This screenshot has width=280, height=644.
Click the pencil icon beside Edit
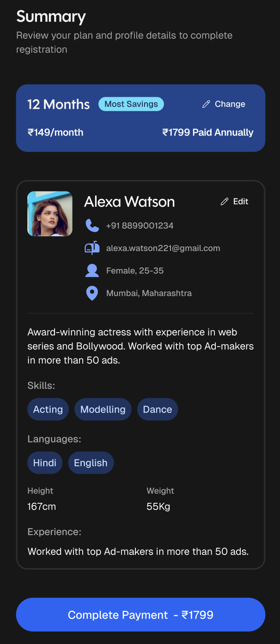click(x=225, y=202)
